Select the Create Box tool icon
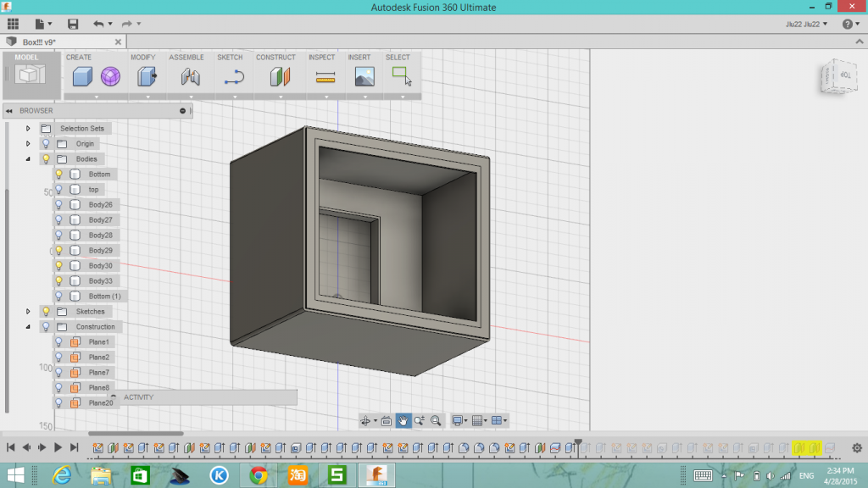The height and width of the screenshot is (488, 868). coord(82,77)
